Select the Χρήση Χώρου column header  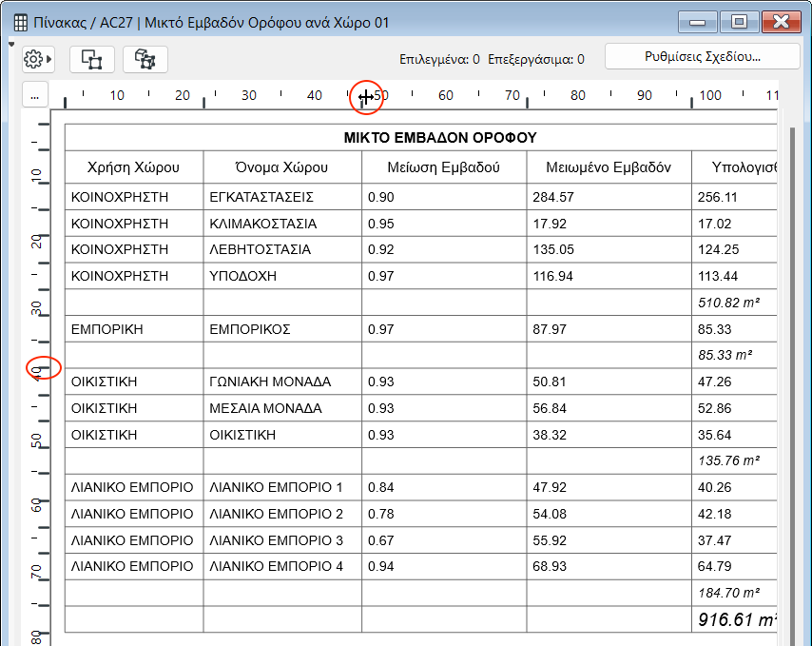pos(133,167)
